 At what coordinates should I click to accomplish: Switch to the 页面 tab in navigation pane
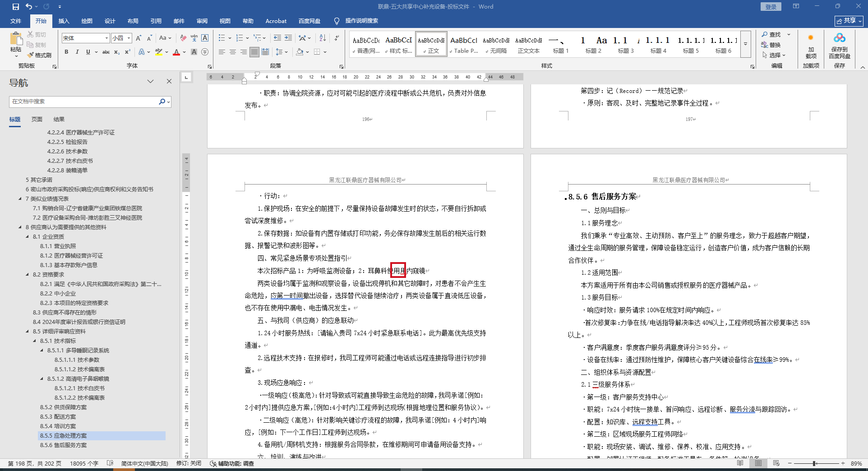pos(37,120)
